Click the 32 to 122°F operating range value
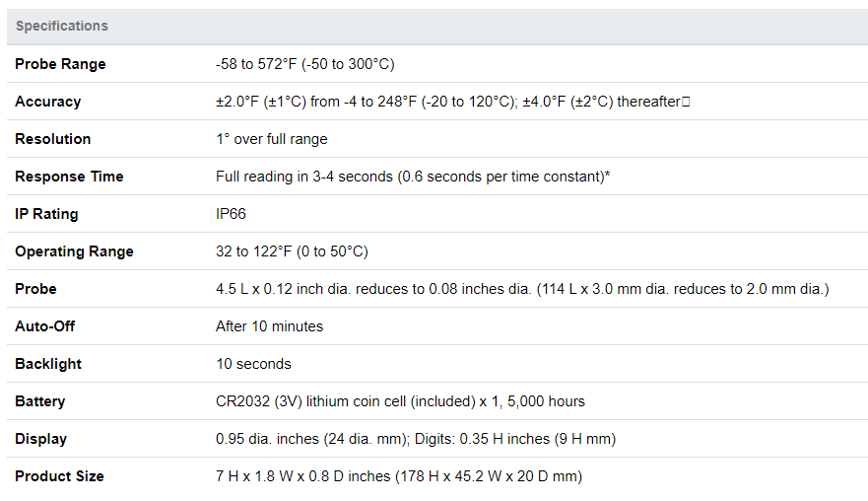The width and height of the screenshot is (868, 501). click(292, 251)
